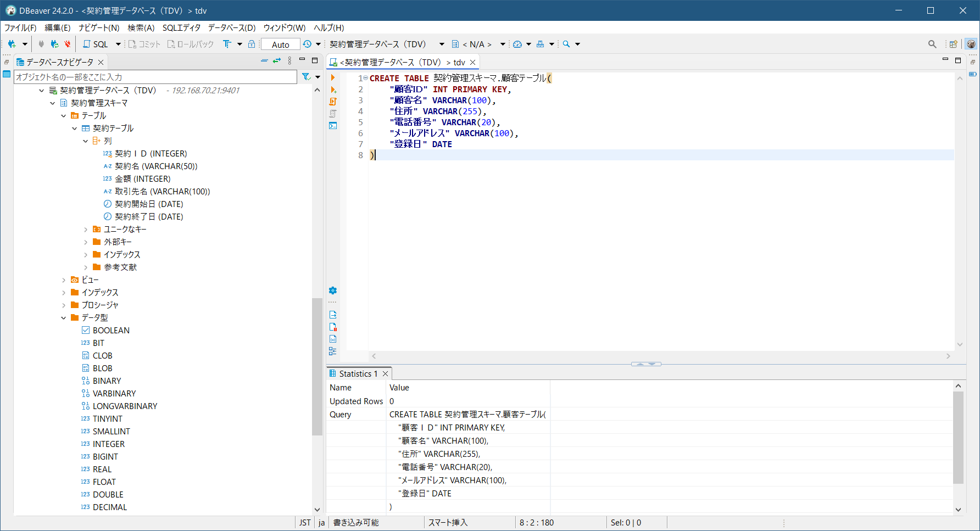The width and height of the screenshot is (980, 531).
Task: Select the データベースナビゲータ tab
Action: tap(60, 62)
